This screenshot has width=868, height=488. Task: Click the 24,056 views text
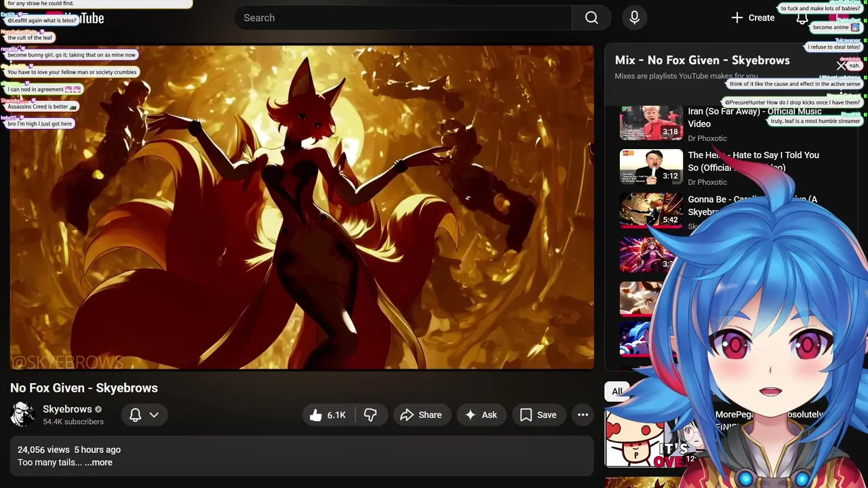point(43,449)
